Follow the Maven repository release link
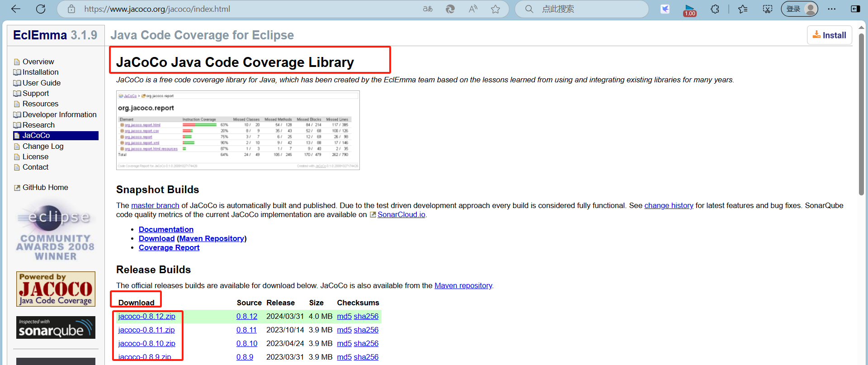Screen dimensions: 868x365 click(x=463, y=285)
